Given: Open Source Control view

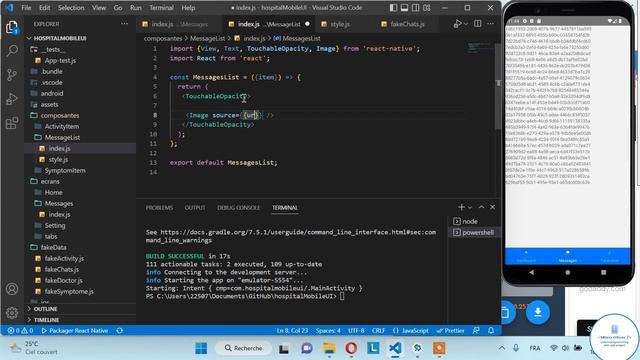Looking at the screenshot, I should (x=12, y=75).
